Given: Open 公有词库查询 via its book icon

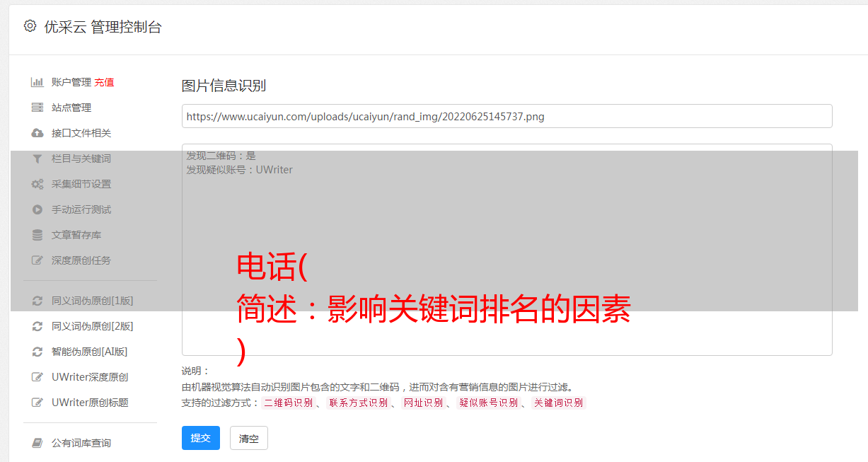Looking at the screenshot, I should (37, 443).
